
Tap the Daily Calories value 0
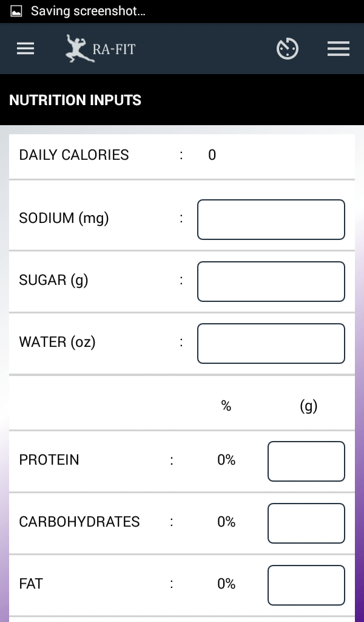[x=212, y=155]
